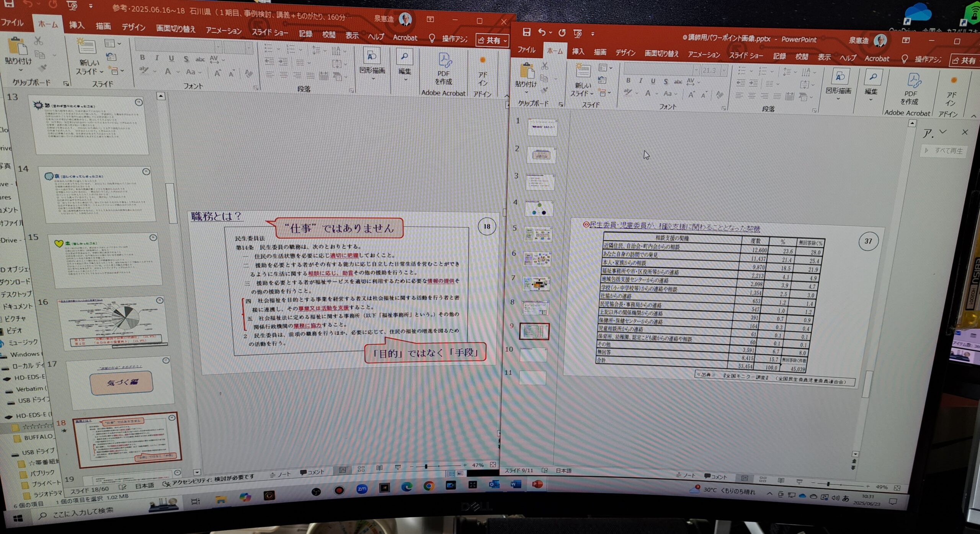980x534 pixels.
Task: Clear all formatting in 講師用 window
Action: pyautogui.click(x=719, y=95)
